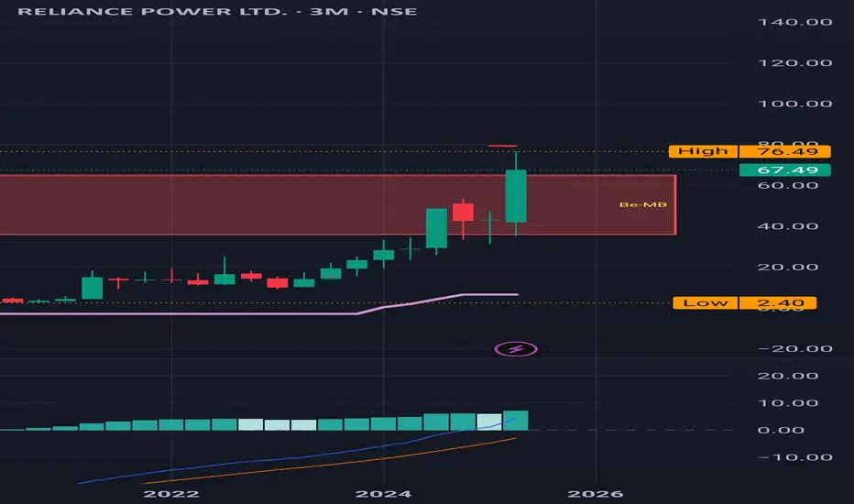This screenshot has height=504, width=854.
Task: Click the Be-MB zone label
Action: pos(643,205)
